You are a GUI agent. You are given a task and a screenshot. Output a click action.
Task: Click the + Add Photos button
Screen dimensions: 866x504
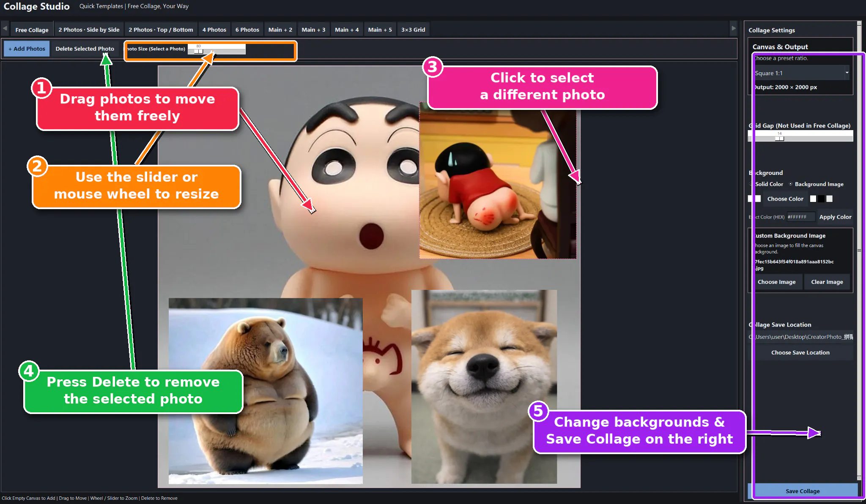click(x=27, y=49)
